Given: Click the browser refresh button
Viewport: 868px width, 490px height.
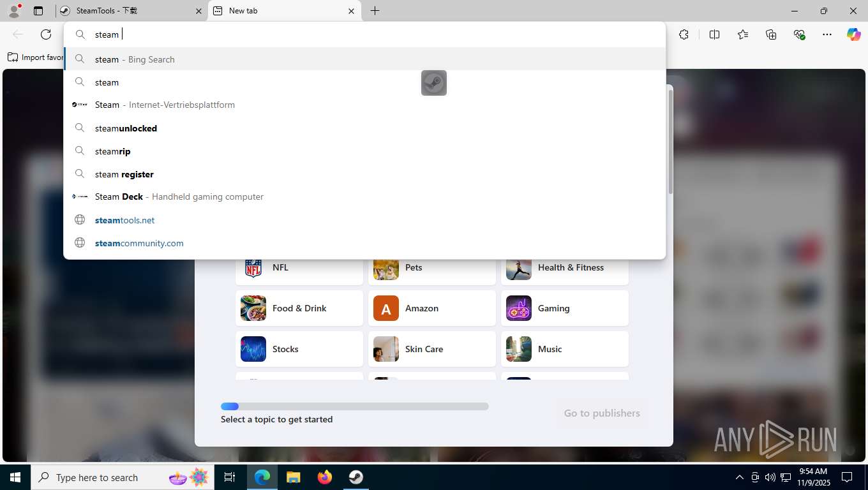Looking at the screenshot, I should pyautogui.click(x=46, y=34).
